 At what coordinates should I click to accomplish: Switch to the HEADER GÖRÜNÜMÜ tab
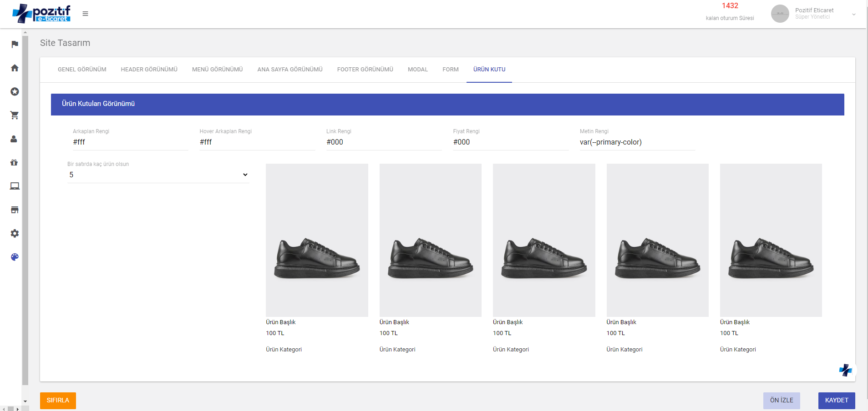[x=149, y=70]
